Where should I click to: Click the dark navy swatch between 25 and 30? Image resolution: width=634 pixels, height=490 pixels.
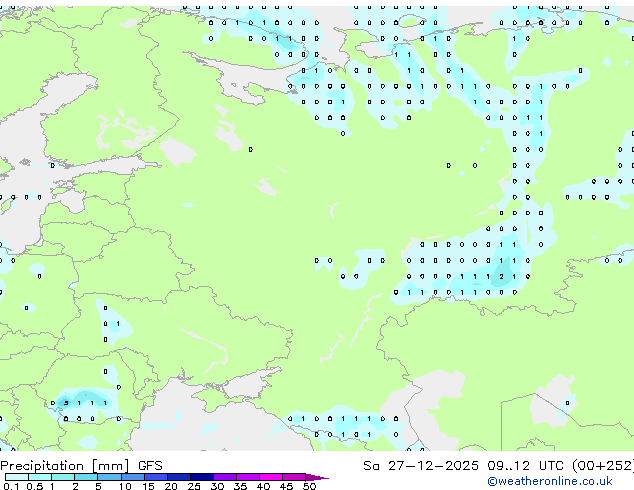tap(202, 477)
